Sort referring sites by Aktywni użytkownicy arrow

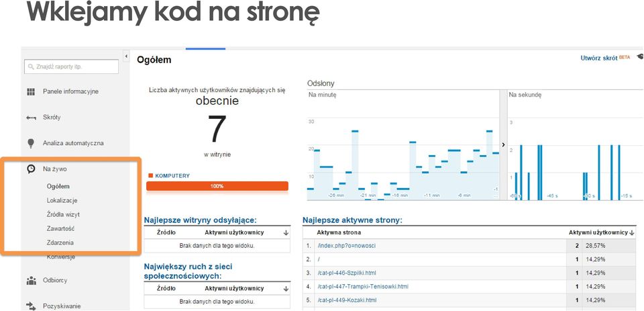[x=286, y=233]
